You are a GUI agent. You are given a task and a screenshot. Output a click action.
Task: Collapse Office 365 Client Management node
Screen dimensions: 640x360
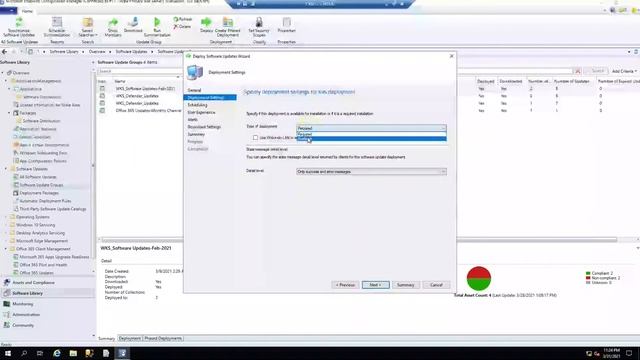tap(6, 249)
